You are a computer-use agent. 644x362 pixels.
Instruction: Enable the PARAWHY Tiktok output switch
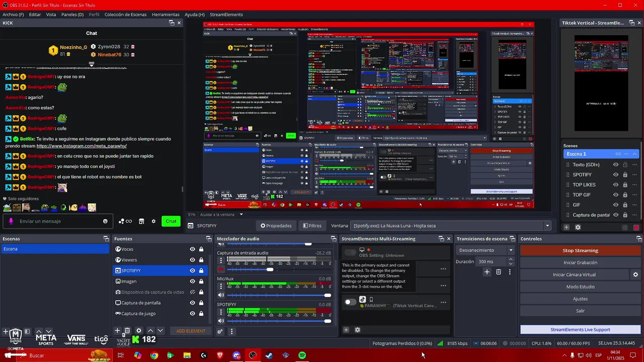click(x=350, y=302)
